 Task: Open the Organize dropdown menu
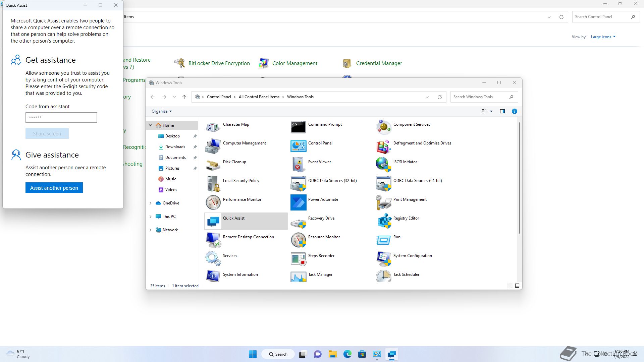tap(162, 111)
